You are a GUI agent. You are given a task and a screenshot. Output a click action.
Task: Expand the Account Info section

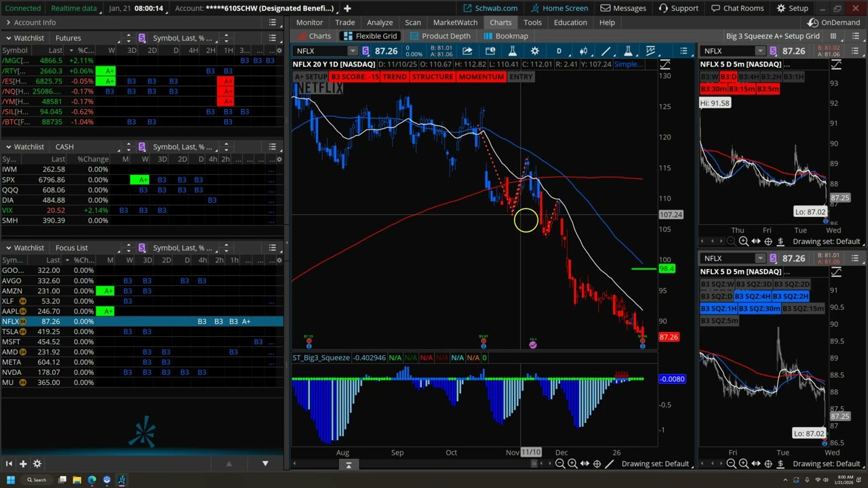[x=7, y=22]
